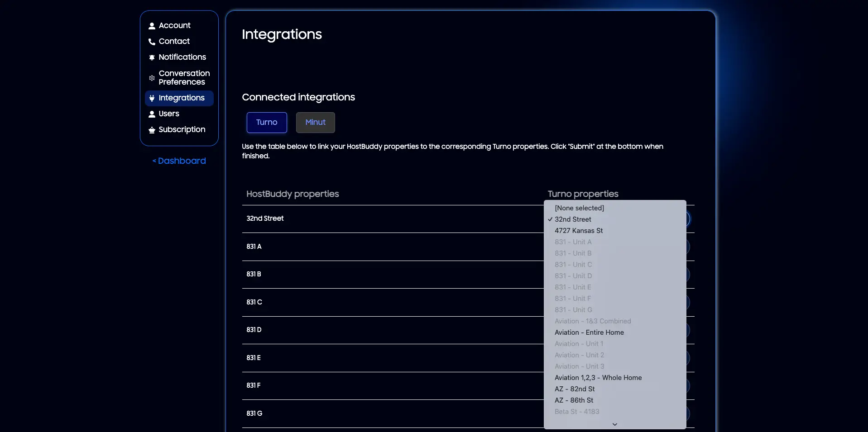This screenshot has height=432, width=868.
Task: Click the Integrations page title
Action: click(x=282, y=34)
